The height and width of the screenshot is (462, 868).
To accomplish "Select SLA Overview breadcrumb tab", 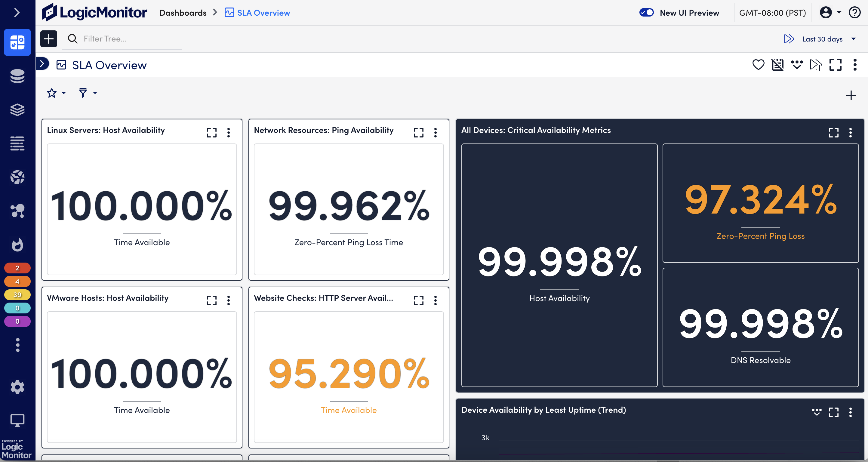I will click(257, 13).
